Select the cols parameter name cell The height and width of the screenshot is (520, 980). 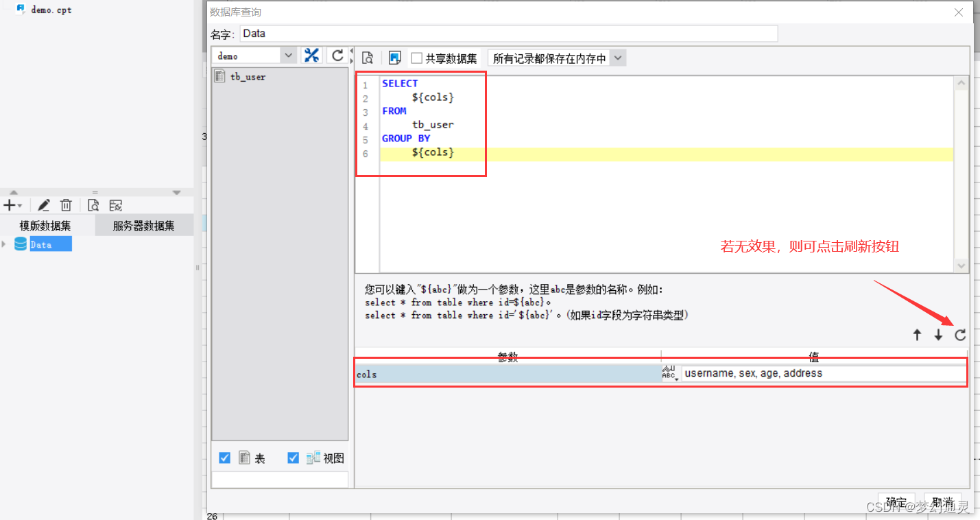coord(507,374)
